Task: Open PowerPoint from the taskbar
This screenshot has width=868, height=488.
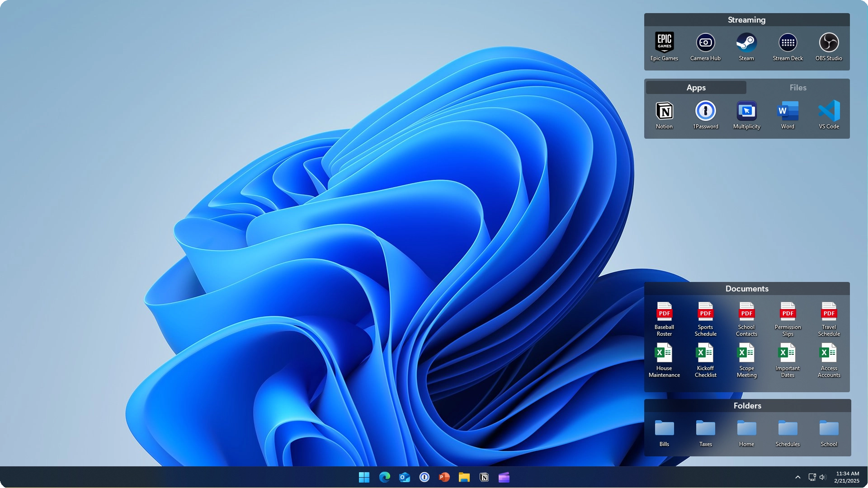Action: [444, 477]
